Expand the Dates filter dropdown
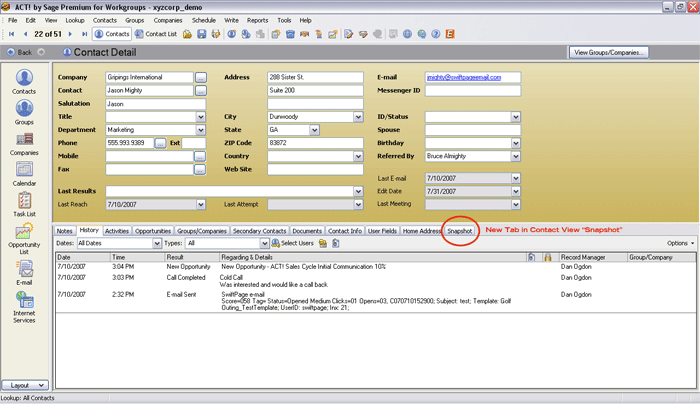Image resolution: width=700 pixels, height=404 pixels. coord(157,243)
